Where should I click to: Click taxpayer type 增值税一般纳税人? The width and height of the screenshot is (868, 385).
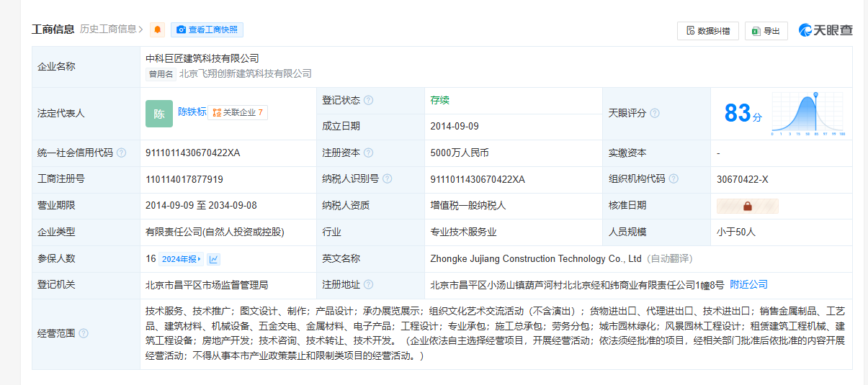(x=468, y=205)
